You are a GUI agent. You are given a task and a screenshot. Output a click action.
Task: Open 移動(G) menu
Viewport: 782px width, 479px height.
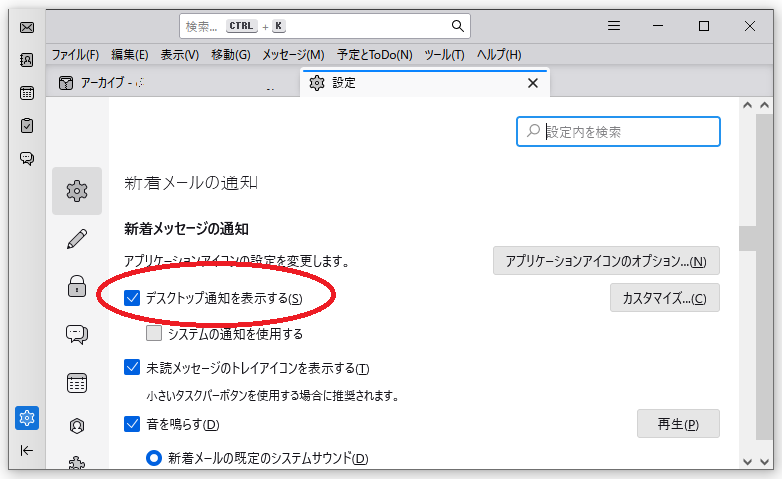[230, 54]
